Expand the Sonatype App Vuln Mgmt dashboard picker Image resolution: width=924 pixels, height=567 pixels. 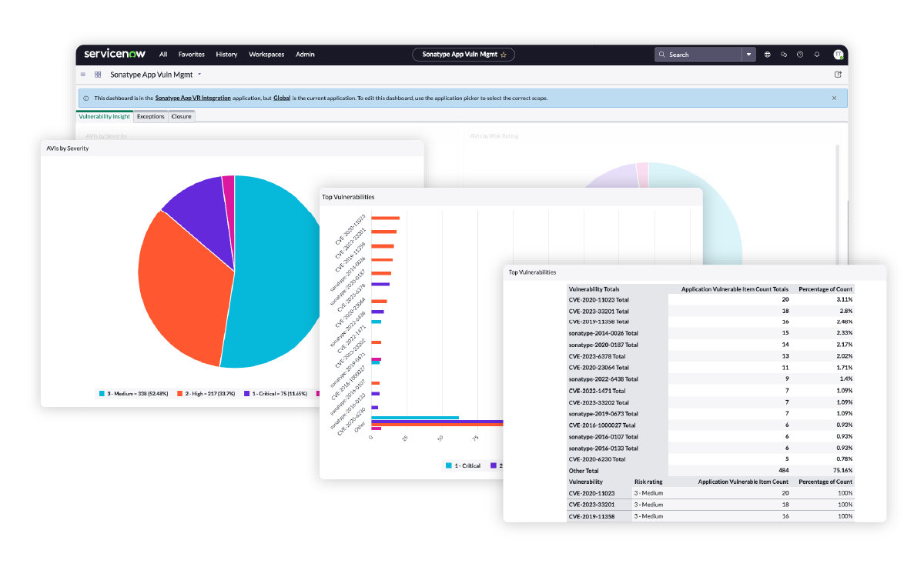point(199,75)
